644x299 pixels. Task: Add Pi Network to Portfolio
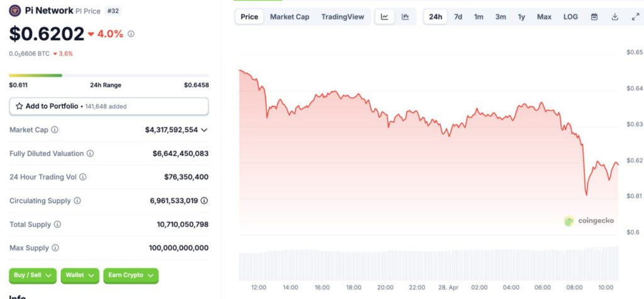(x=109, y=106)
